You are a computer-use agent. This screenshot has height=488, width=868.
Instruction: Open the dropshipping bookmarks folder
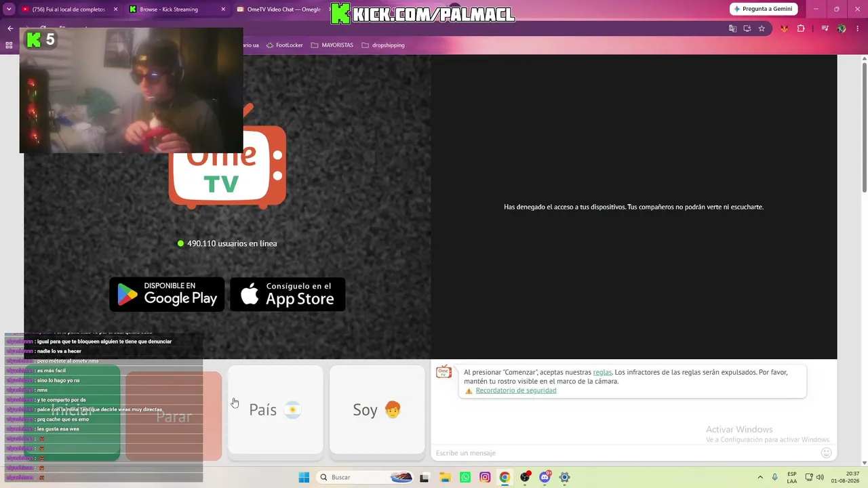383,45
